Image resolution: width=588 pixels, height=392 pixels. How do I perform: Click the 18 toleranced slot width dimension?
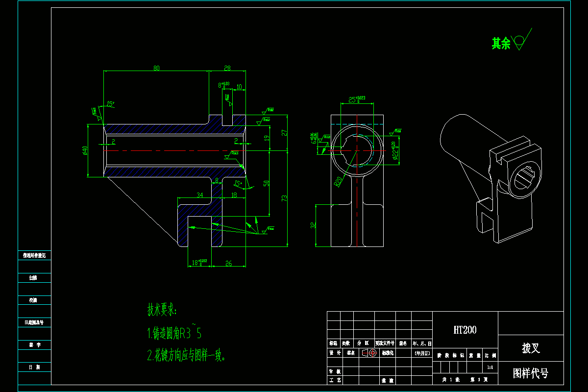click(x=199, y=263)
